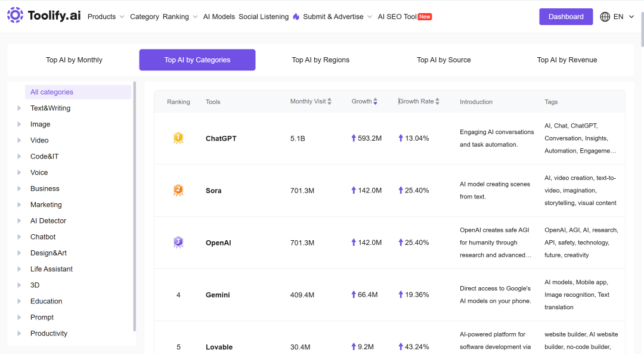This screenshot has width=644, height=354.
Task: Click the globe language icon
Action: pyautogui.click(x=605, y=17)
